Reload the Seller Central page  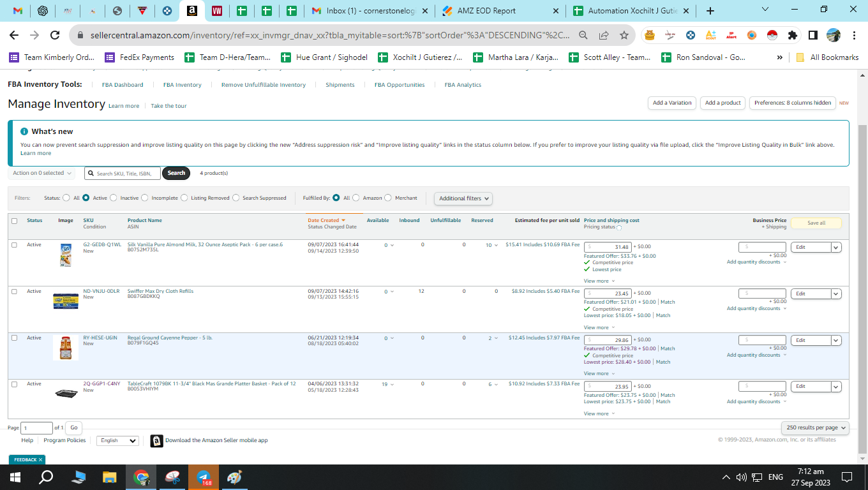[x=55, y=35]
